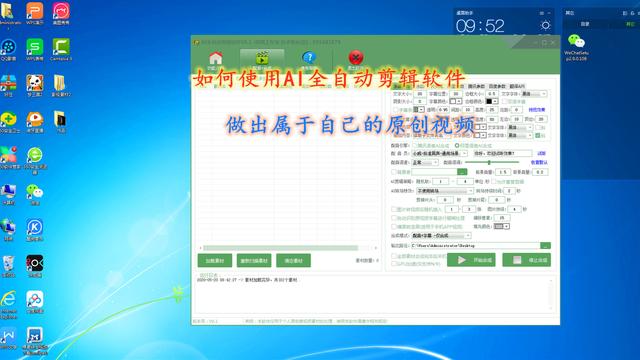This screenshot has height=360, width=640.
Task: Uncheck the green checked box after the lower font dropdown
Action: 538,135
